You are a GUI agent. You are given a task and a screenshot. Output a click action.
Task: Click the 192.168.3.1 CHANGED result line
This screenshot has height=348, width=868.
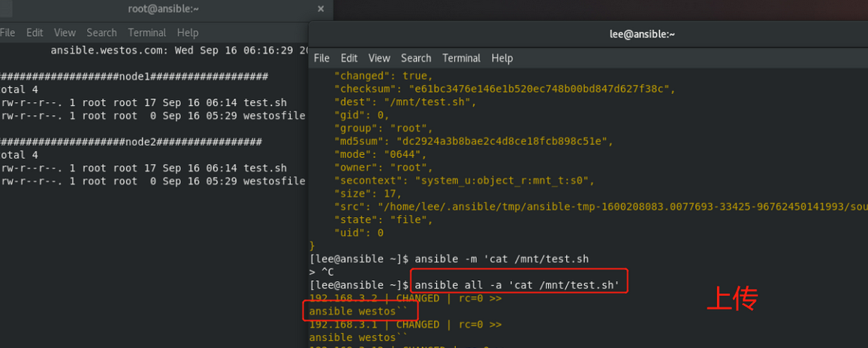[405, 324]
